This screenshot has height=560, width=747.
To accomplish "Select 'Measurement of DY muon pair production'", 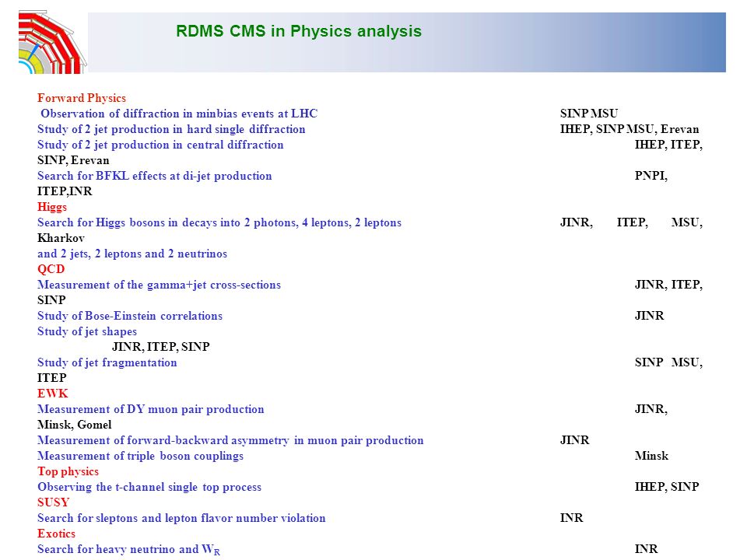I will click(x=150, y=410).
